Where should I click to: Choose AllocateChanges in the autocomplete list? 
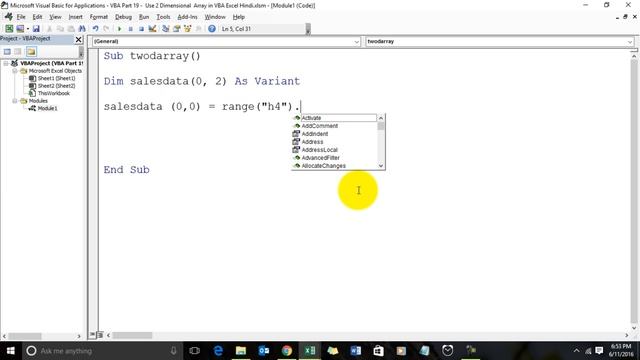point(335,166)
